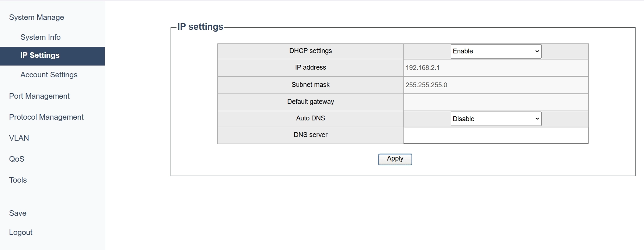Click the DHCP settings label cell

[311, 51]
